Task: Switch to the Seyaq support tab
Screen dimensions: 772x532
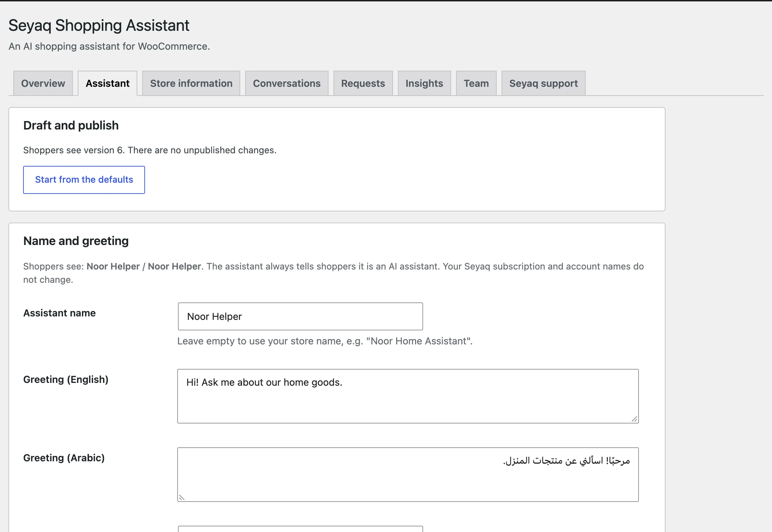Action: coord(544,83)
